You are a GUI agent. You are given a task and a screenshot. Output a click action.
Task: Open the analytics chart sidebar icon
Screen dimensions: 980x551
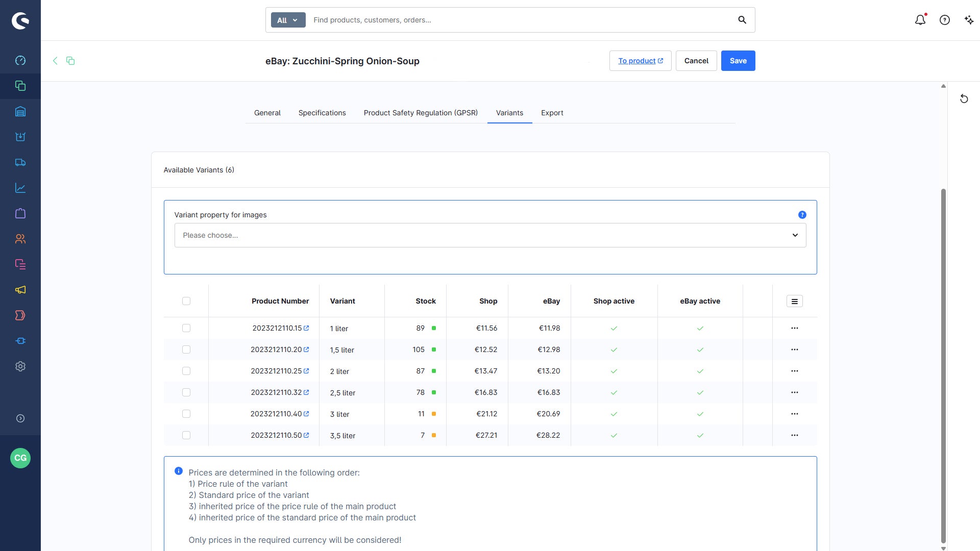pyautogui.click(x=20, y=188)
